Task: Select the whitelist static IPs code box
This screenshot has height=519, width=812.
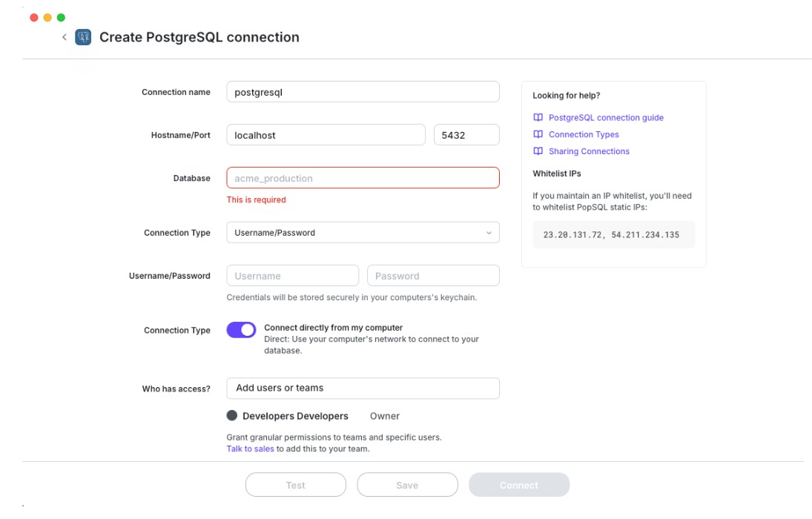Action: (613, 234)
